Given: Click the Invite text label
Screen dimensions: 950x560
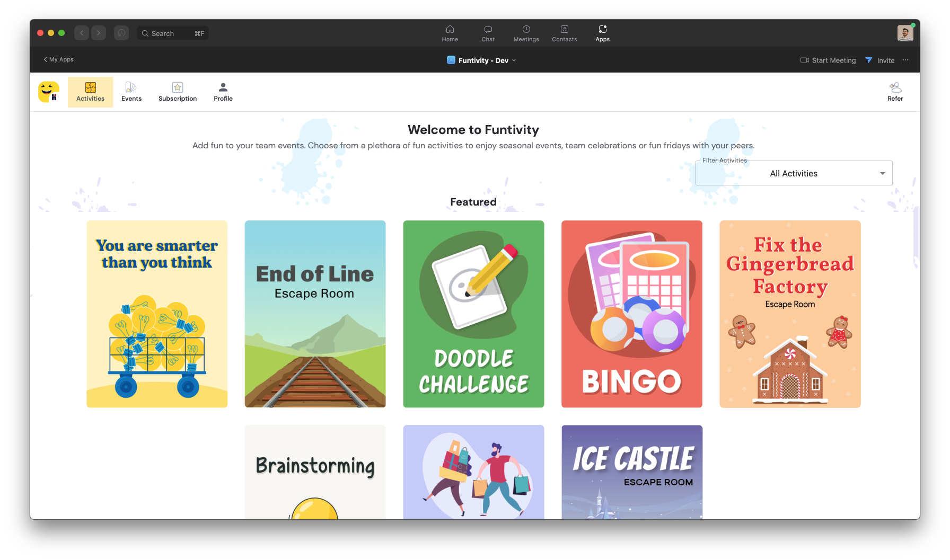Looking at the screenshot, I should [885, 60].
